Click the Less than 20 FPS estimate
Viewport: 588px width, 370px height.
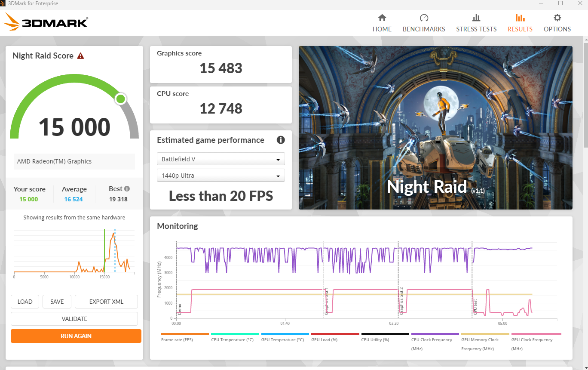221,196
